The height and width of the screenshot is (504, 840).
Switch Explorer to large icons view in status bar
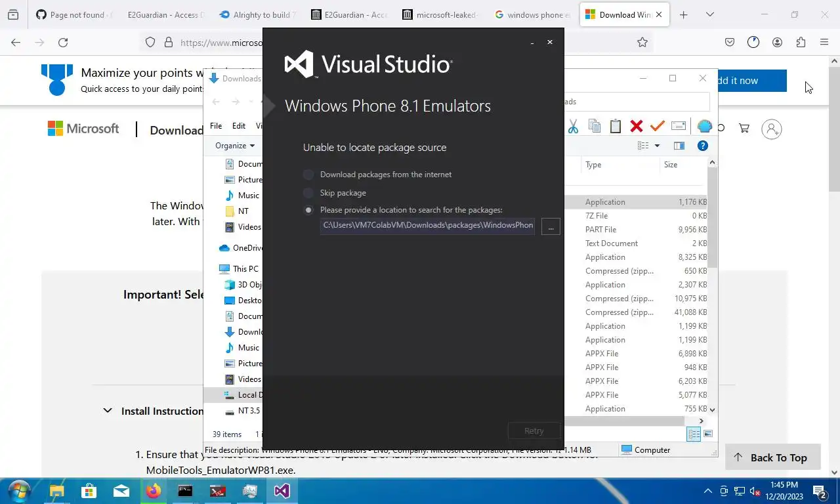(x=708, y=434)
